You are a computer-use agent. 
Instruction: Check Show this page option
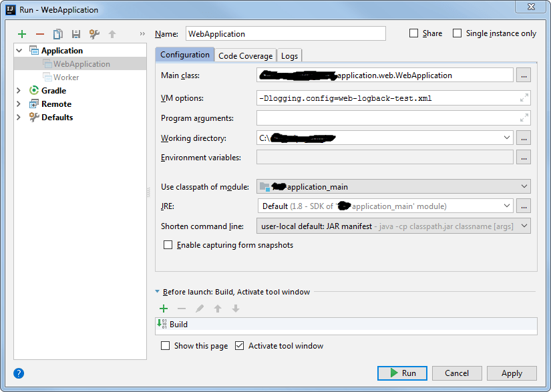point(165,346)
